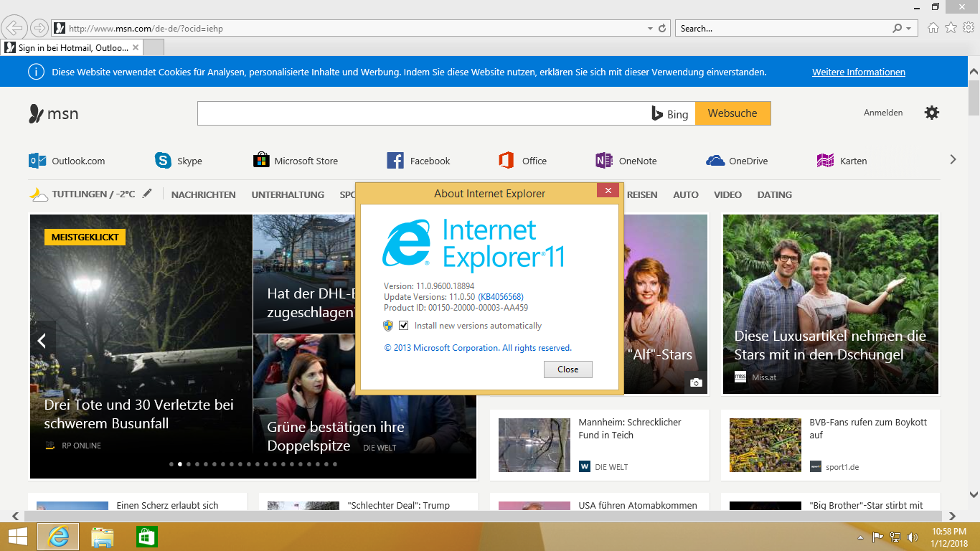Open the VIDEO menu
Screen dimensions: 980x551
tap(727, 194)
